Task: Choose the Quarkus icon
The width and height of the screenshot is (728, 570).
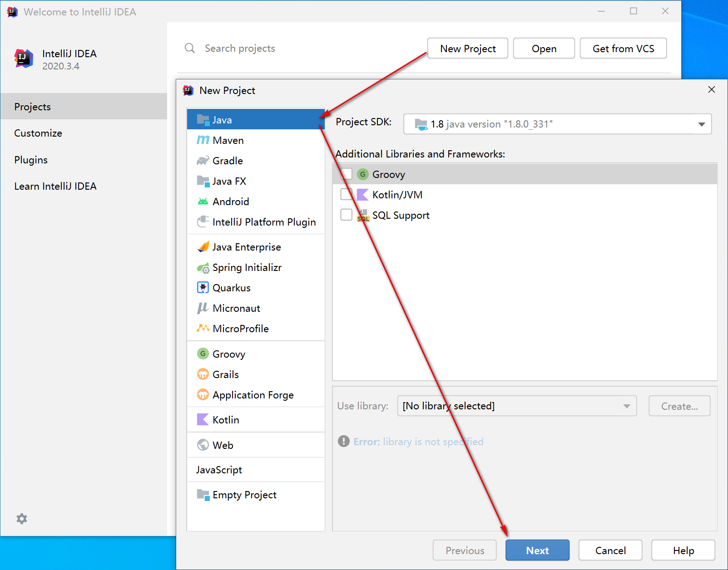Action: click(203, 288)
